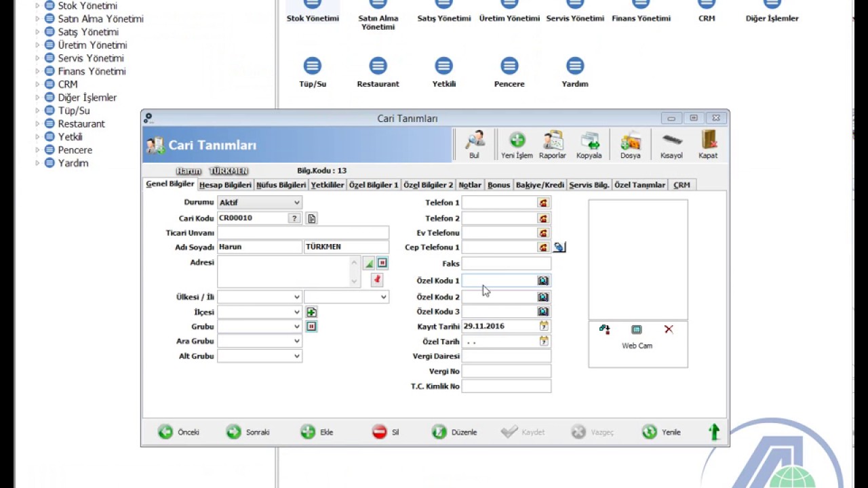
Task: Click the Yeni İşlem toolbar icon
Action: coord(517,141)
